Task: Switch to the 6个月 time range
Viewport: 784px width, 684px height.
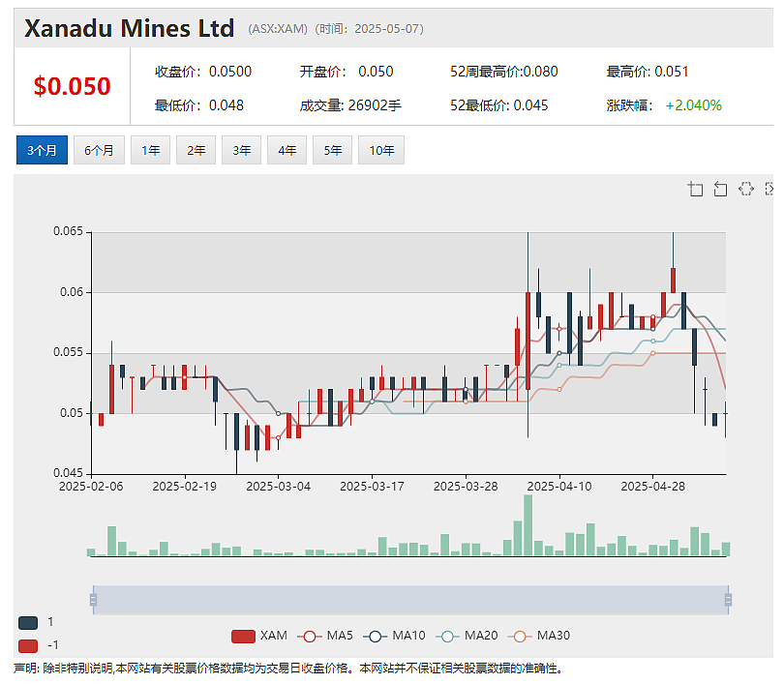Action: [x=99, y=150]
